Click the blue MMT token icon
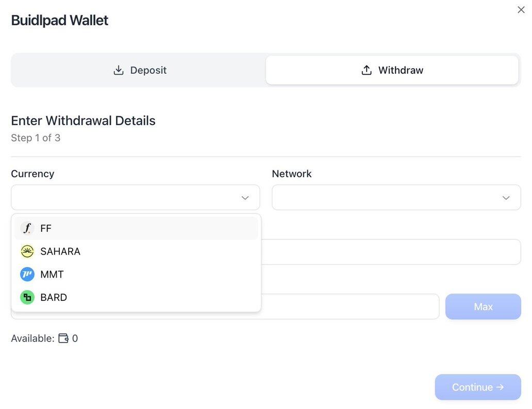 pos(27,275)
